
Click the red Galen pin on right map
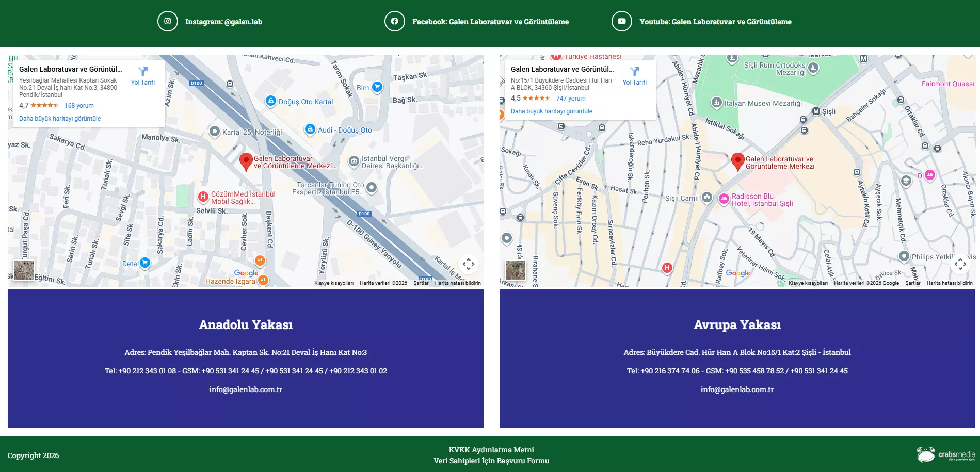737,161
